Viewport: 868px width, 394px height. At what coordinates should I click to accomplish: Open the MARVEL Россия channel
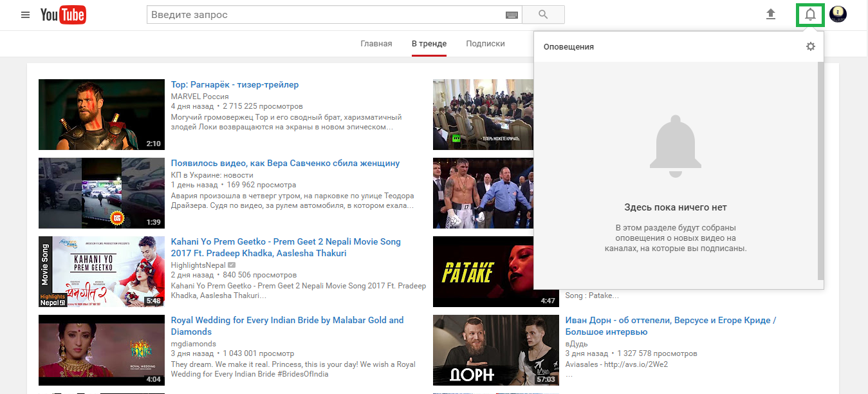pos(199,97)
